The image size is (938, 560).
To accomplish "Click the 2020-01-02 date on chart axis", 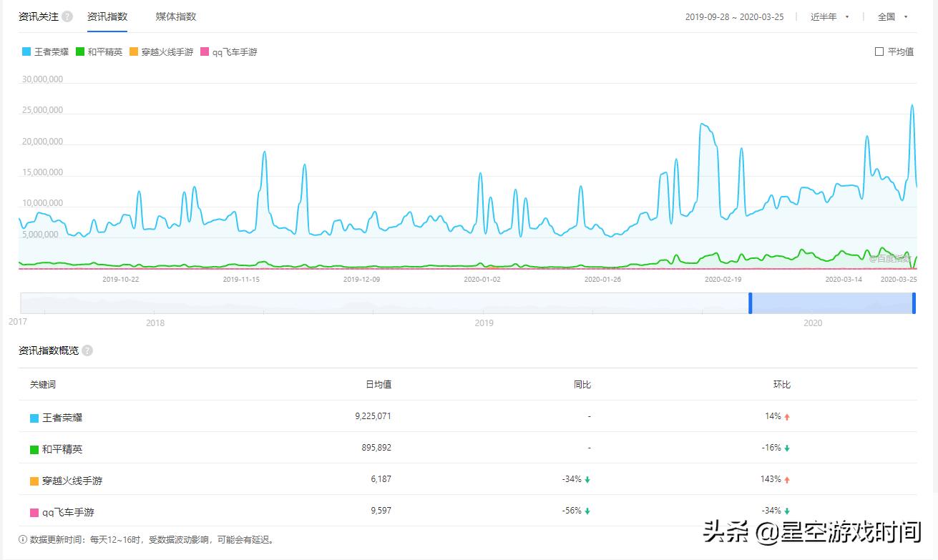I will pyautogui.click(x=482, y=280).
